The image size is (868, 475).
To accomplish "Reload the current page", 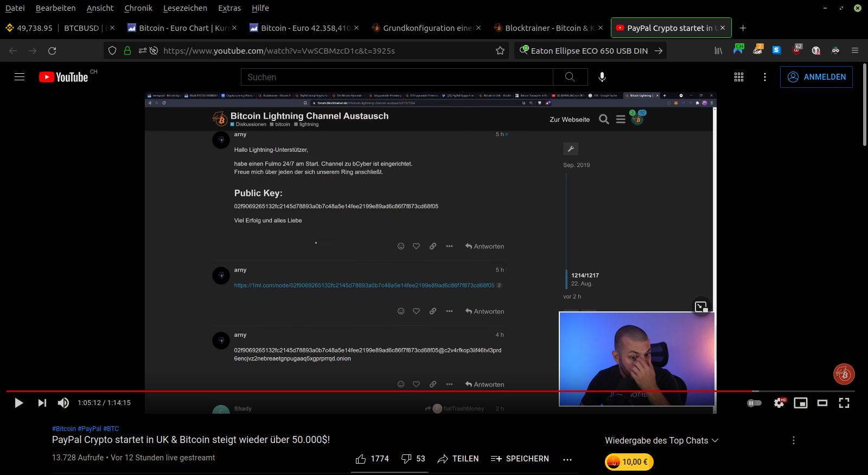I will point(52,50).
